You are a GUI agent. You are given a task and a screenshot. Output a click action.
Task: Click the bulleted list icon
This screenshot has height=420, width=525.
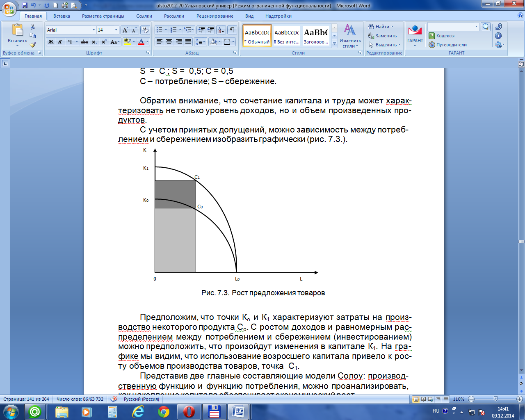(160, 30)
